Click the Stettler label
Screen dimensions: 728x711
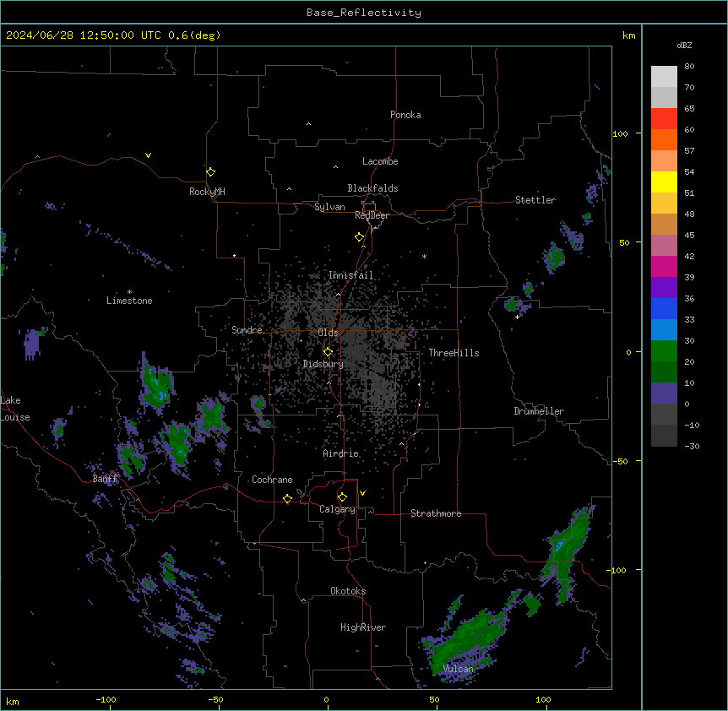tap(535, 200)
